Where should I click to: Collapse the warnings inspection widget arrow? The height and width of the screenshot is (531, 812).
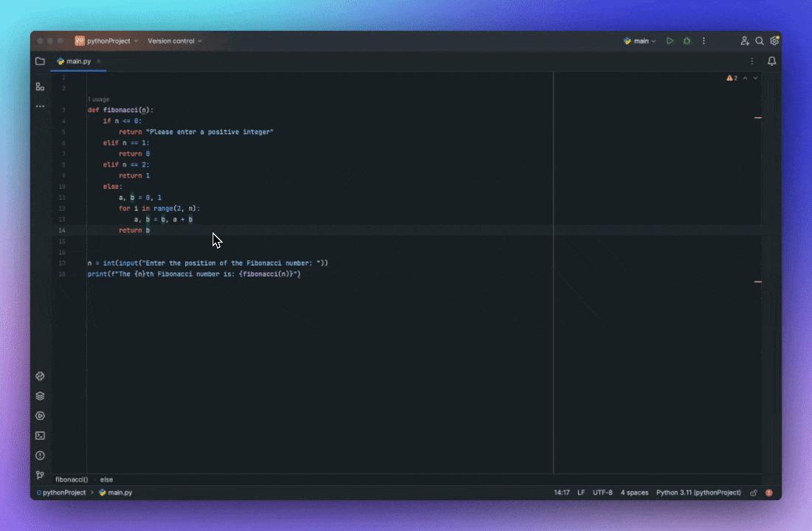pyautogui.click(x=744, y=77)
